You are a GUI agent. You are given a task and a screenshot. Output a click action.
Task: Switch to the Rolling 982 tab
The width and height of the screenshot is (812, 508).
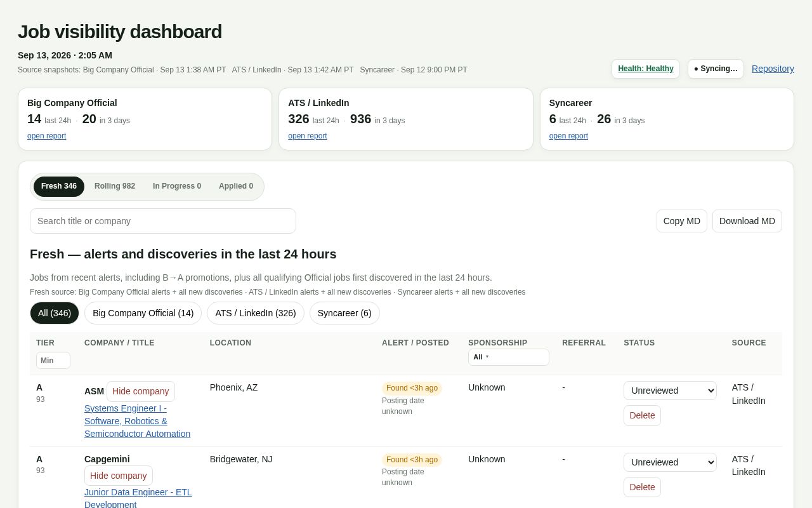point(115,187)
